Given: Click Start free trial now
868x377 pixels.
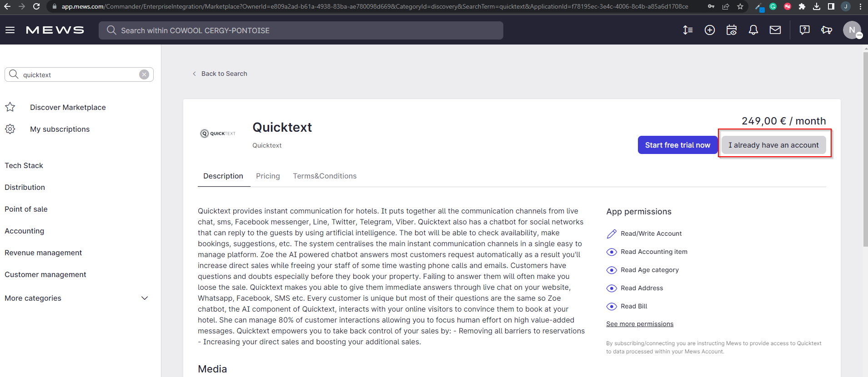Looking at the screenshot, I should point(677,145).
